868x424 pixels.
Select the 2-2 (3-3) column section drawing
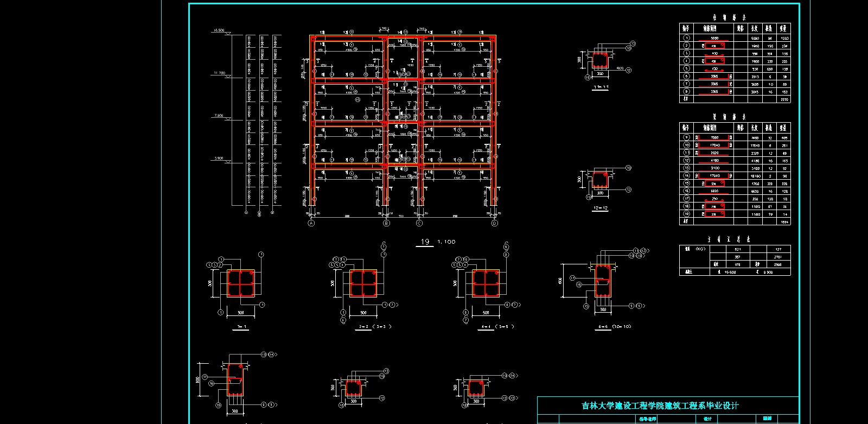(363, 283)
